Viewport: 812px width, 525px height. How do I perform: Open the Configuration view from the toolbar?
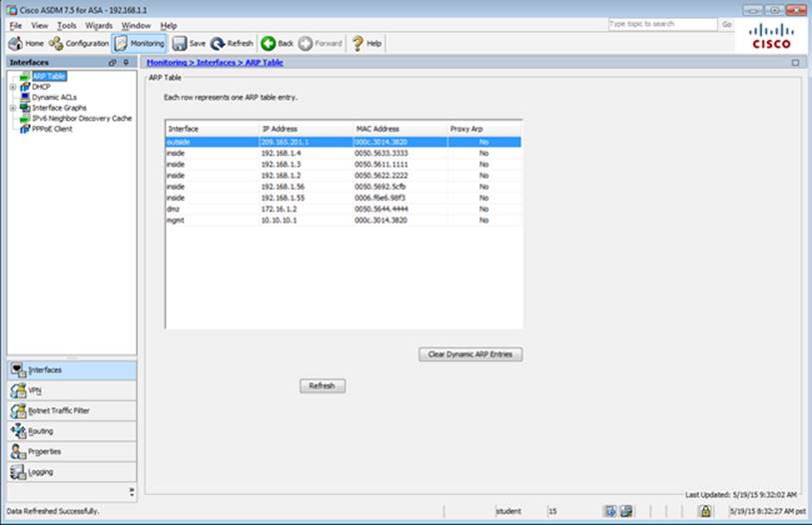[x=57, y=44]
